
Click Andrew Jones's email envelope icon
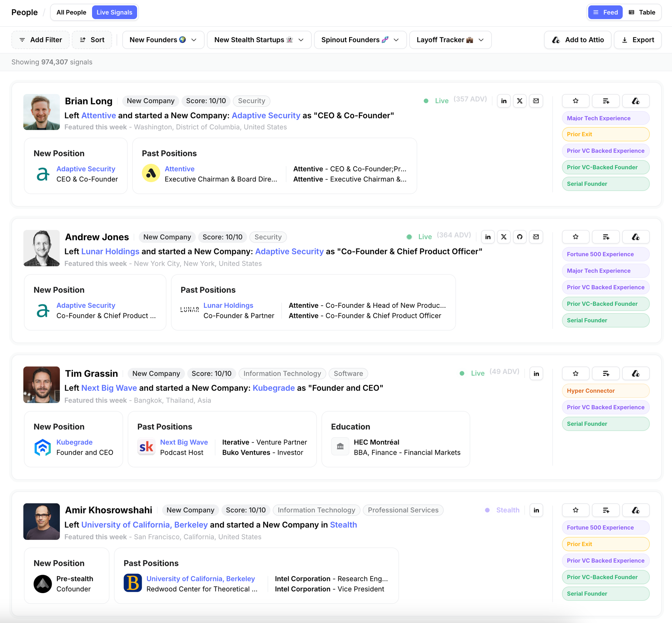click(536, 237)
